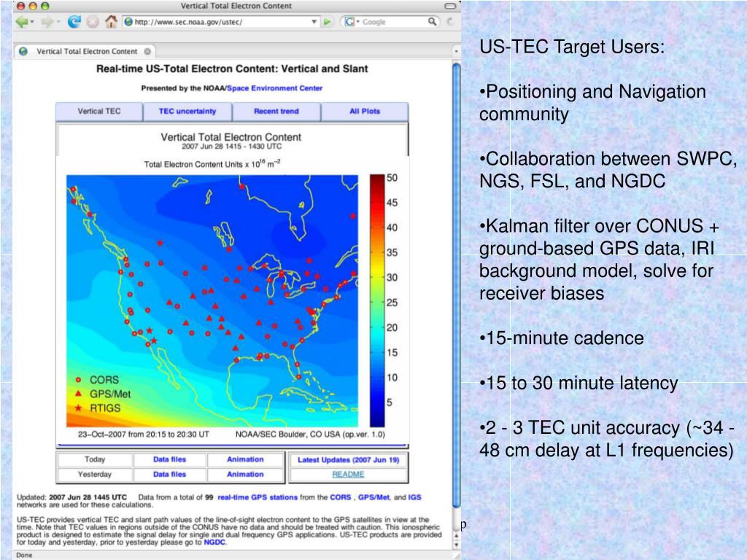This screenshot has height=560, width=747.
Task: Open the Forward history dropdown arrow
Action: point(58,22)
